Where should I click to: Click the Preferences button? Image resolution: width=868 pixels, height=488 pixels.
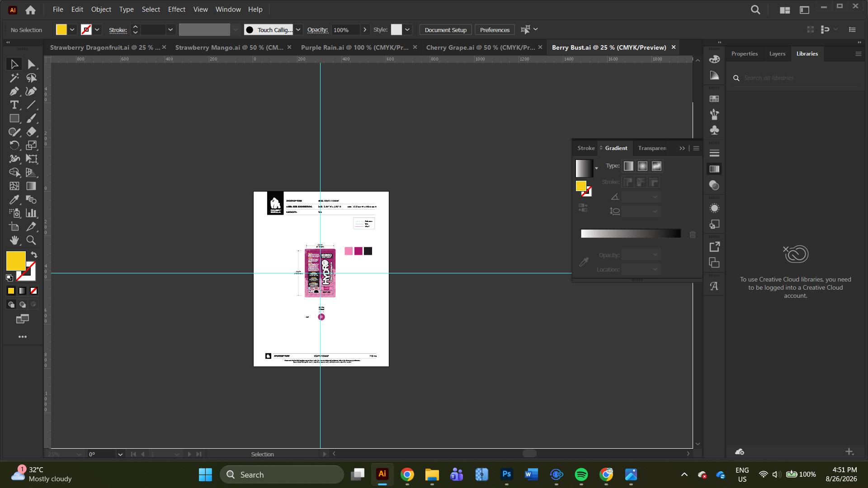tap(495, 30)
